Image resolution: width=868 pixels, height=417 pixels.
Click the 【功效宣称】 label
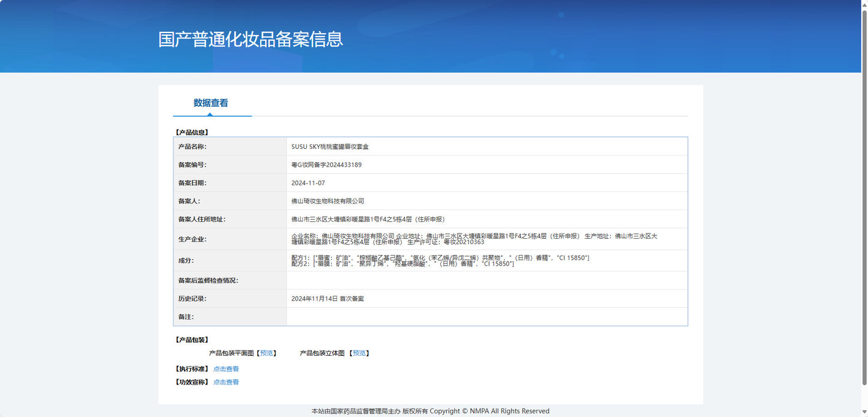(x=192, y=382)
